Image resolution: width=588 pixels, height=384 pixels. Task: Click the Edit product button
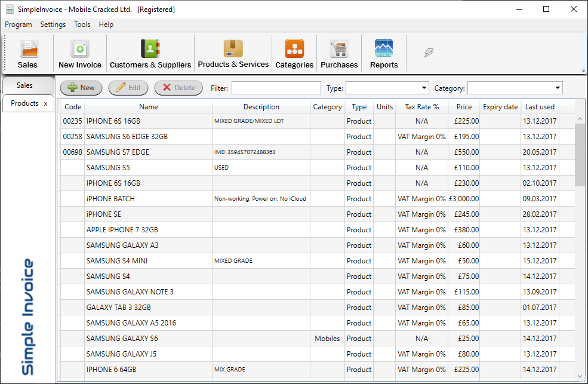click(x=128, y=88)
